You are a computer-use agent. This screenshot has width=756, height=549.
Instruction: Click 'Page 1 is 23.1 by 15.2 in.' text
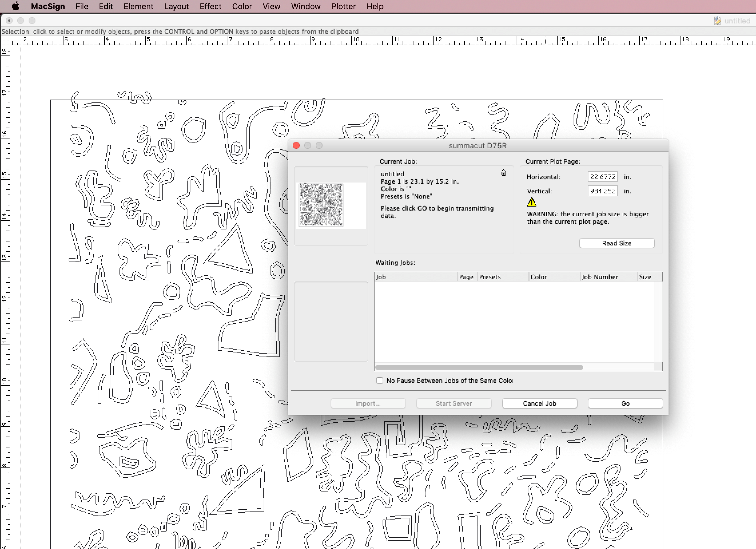(x=420, y=181)
